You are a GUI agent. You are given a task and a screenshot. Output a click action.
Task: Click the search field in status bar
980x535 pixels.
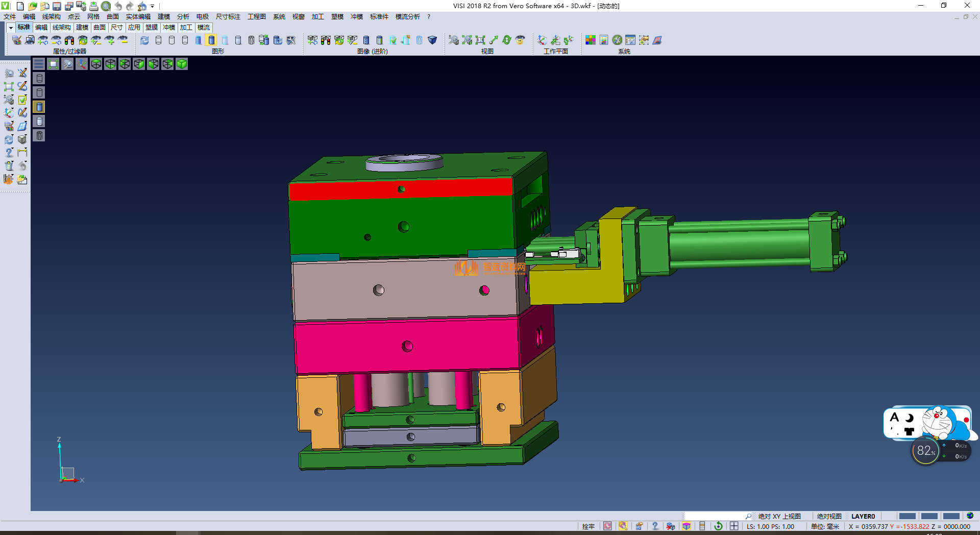click(715, 516)
